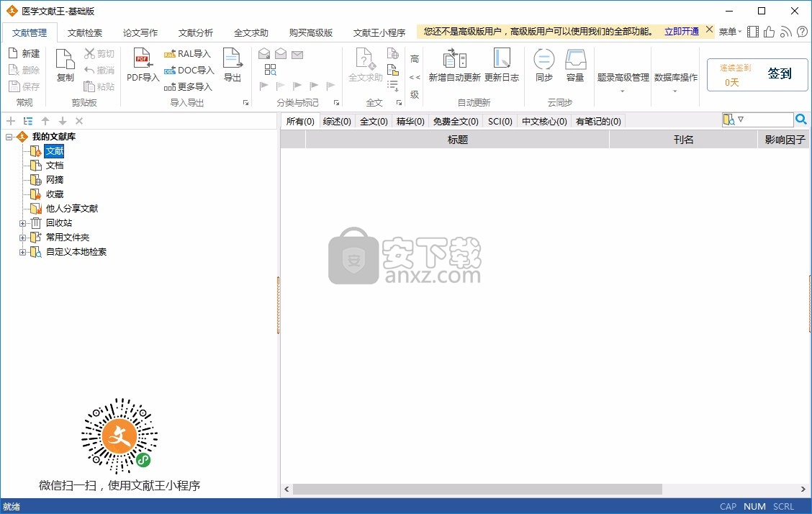The height and width of the screenshot is (514, 812).
Task: Switch to the 文献检索 ribbon tab
Action: pos(85,32)
